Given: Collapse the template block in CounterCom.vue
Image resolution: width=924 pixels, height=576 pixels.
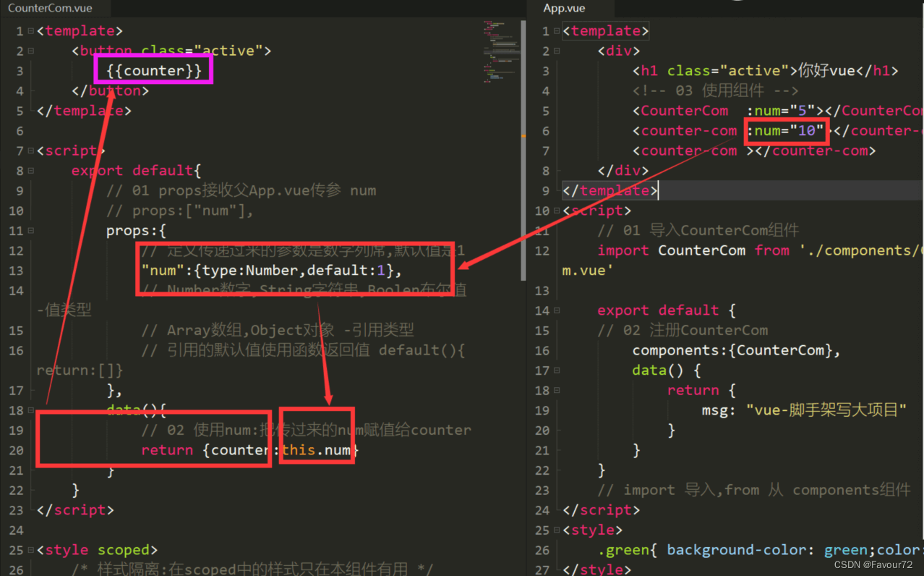Looking at the screenshot, I should coord(30,31).
